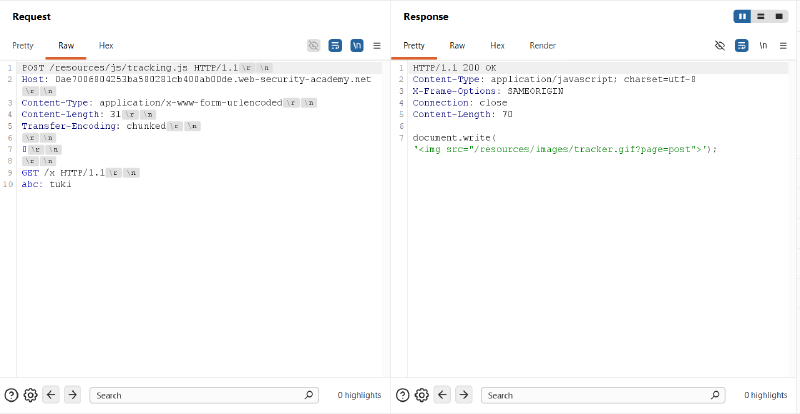Open help icon under the Response panel
The height and width of the screenshot is (414, 800).
coord(403,395)
